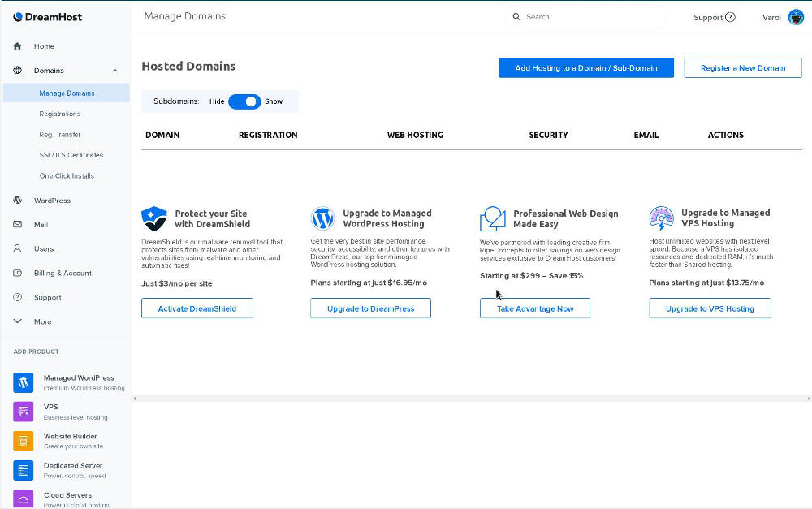Image resolution: width=812 pixels, height=509 pixels.
Task: Click the DreamShield shield icon
Action: tap(153, 218)
